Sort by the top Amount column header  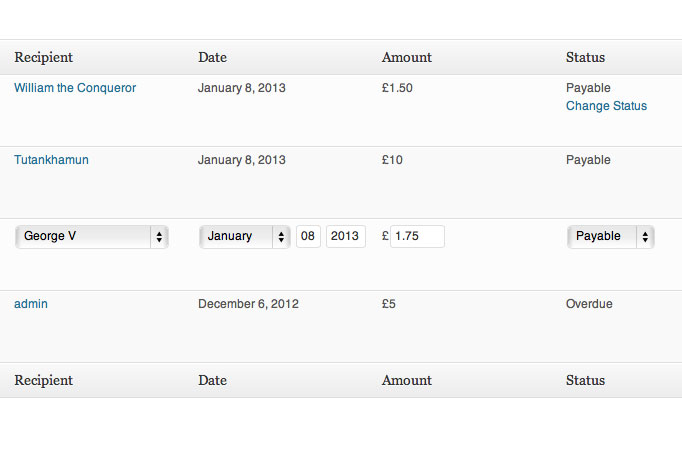tap(407, 57)
